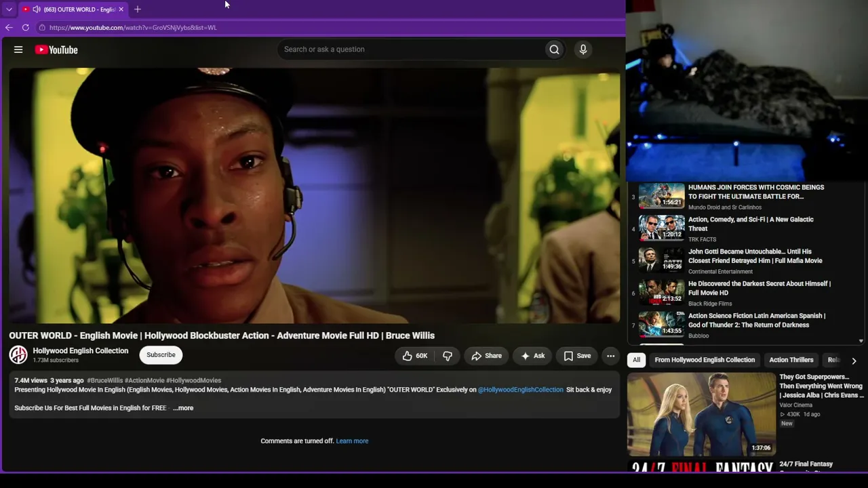Open Hollywood English Collection channel name
This screenshot has height=488, width=868.
[81, 350]
